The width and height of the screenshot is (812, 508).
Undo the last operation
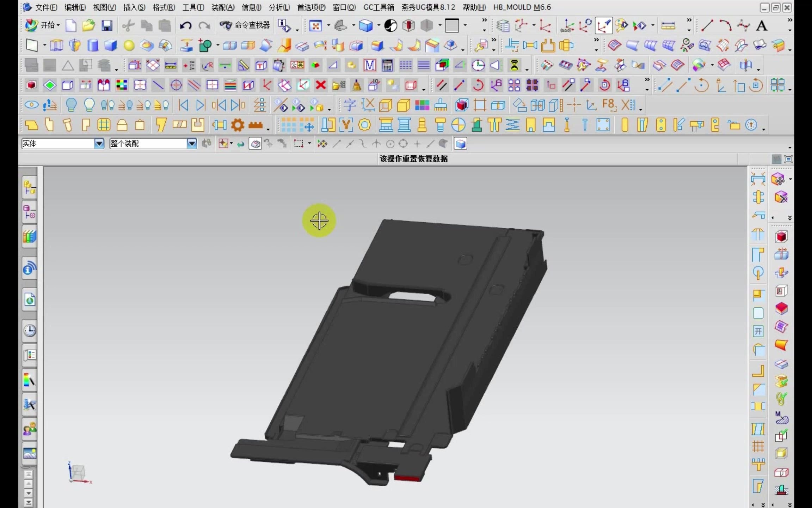click(186, 25)
